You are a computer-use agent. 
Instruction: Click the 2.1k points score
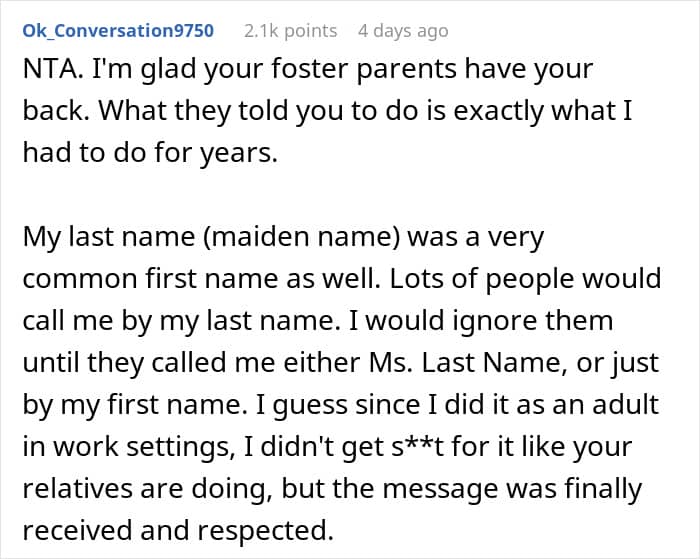pos(290,31)
